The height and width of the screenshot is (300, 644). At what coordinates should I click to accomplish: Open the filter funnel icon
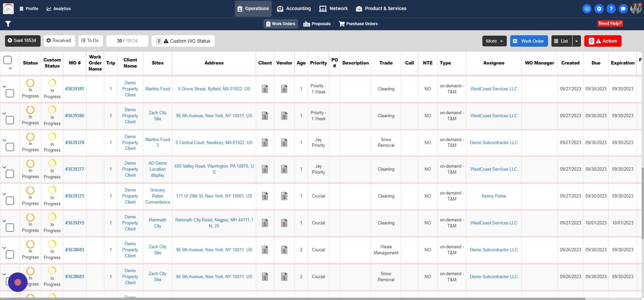pyautogui.click(x=8, y=24)
